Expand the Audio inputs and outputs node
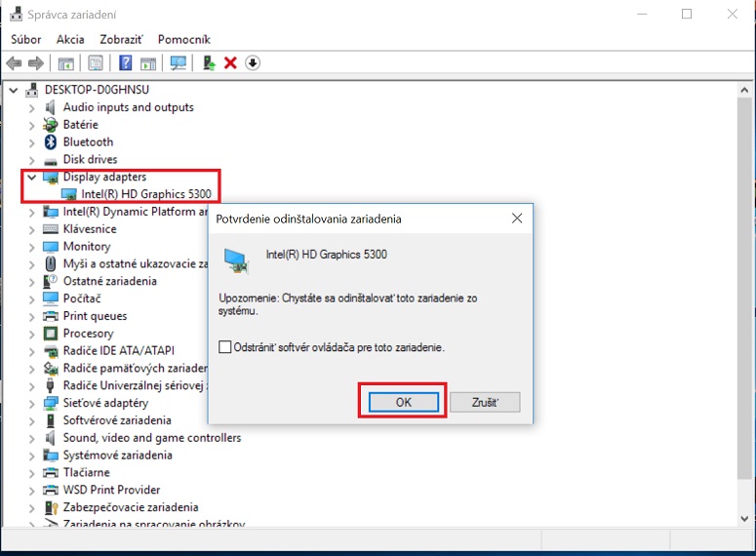 pyautogui.click(x=32, y=108)
